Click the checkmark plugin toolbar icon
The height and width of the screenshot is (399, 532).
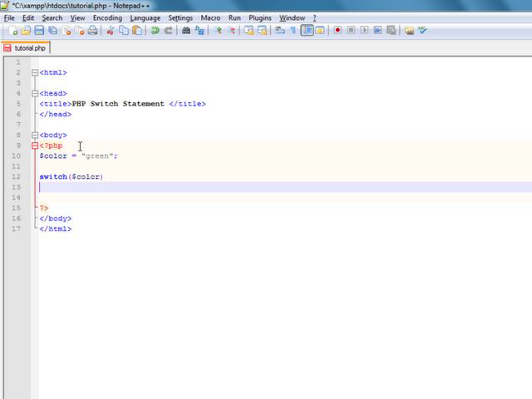click(422, 31)
